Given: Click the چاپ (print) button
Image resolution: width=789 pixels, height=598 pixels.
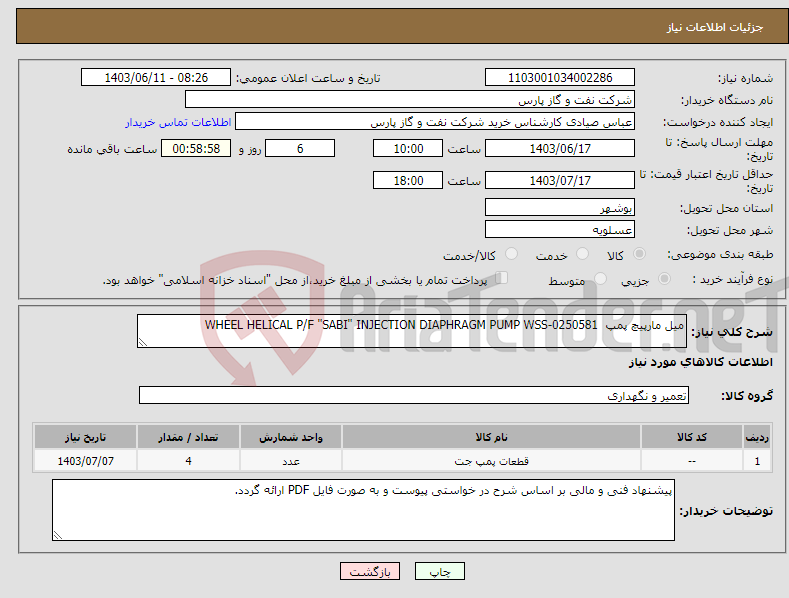Looking at the screenshot, I should [x=439, y=571].
